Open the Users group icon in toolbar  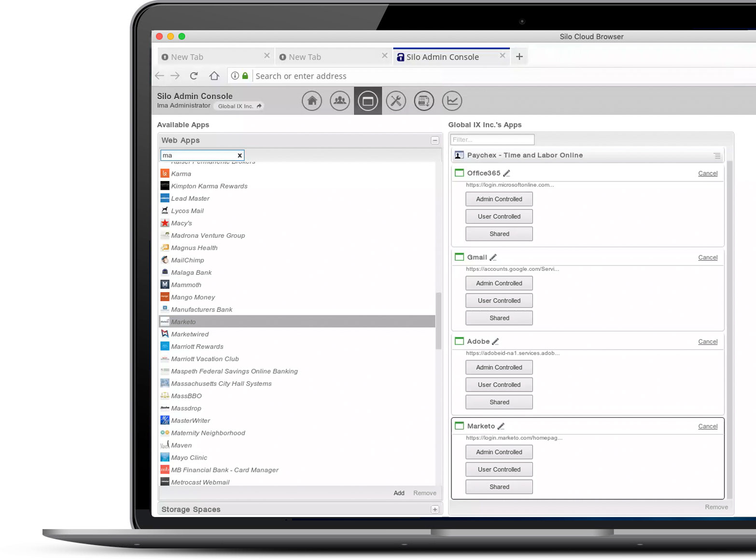(x=340, y=101)
